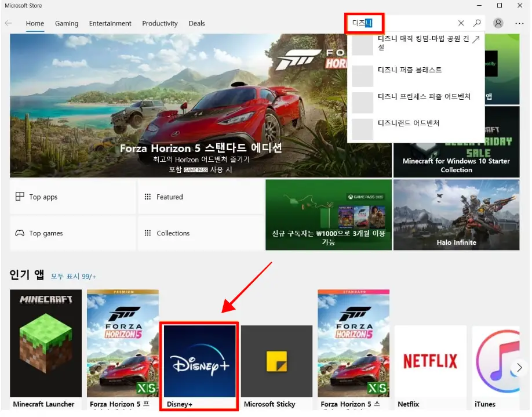Viewport: 532px width, 417px height.
Task: Click the next chevron in the apps carousel
Action: (519, 367)
